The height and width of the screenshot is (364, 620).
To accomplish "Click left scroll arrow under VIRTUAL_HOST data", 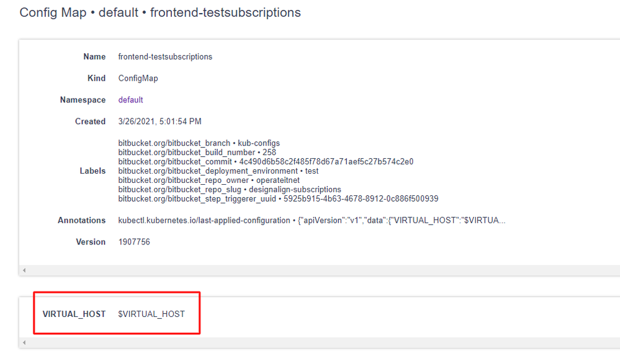I will [24, 343].
